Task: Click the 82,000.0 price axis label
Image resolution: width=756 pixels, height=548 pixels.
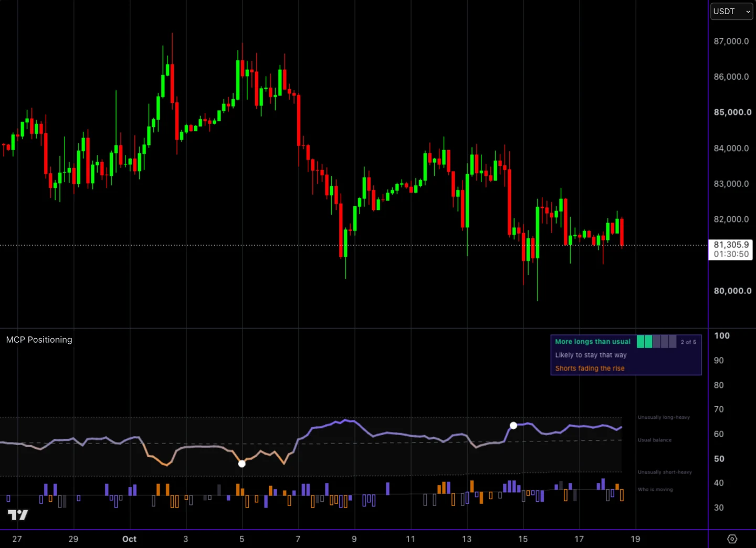Action: pos(731,219)
